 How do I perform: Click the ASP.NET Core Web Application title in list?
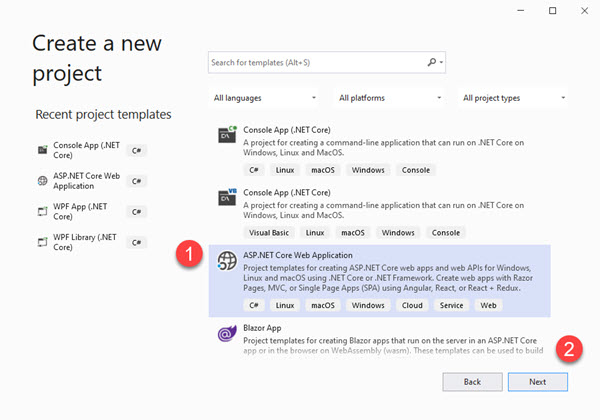click(x=298, y=255)
